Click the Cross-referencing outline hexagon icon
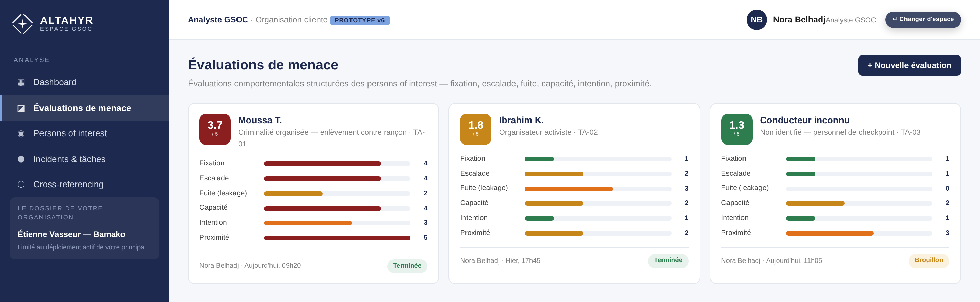 [21, 184]
